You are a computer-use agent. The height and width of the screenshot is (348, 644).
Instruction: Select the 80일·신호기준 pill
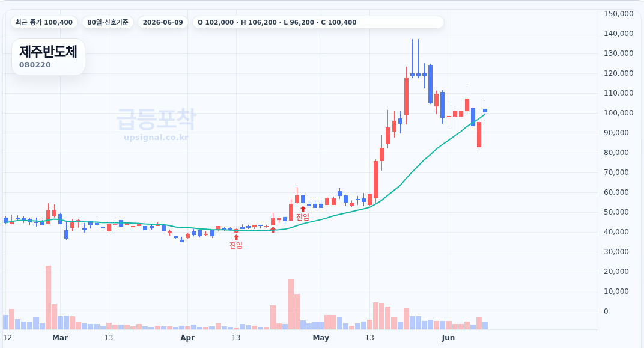[108, 22]
